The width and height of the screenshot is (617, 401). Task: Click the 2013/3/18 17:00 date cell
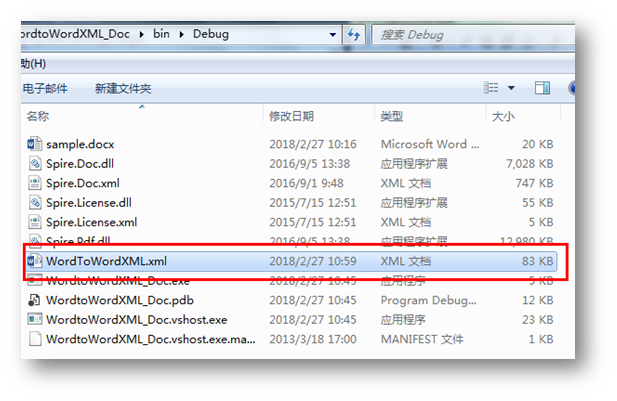(313, 339)
